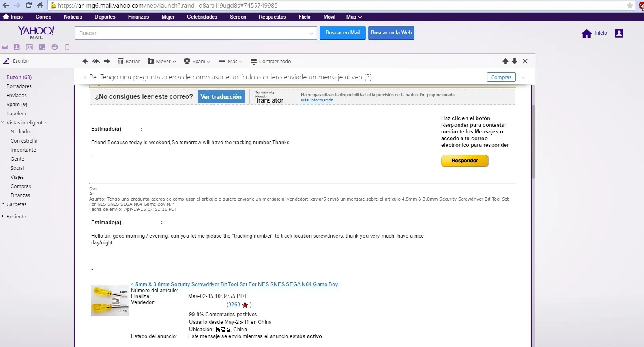The width and height of the screenshot is (644, 347).
Task: Open the Enviados folder
Action: [17, 95]
